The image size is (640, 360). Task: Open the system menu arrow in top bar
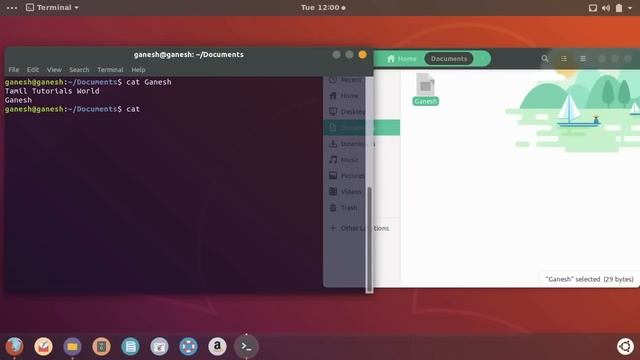click(x=630, y=8)
